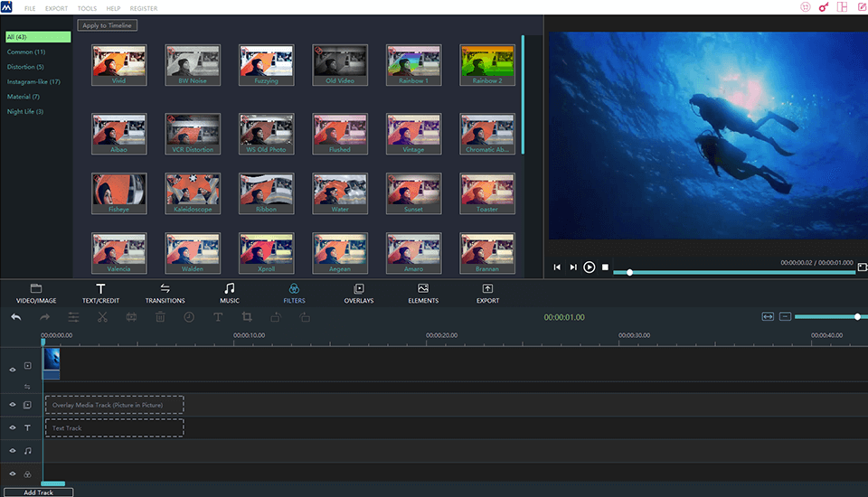Click the Apply to Timeline button
This screenshot has width=868, height=497.
pos(107,25)
